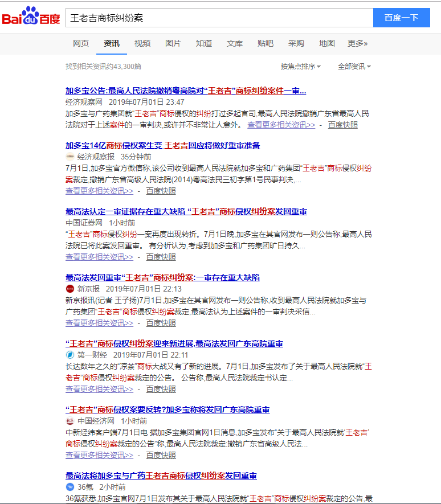Viewport: 441px width, 504px height.
Task: Open the 按焦点排序 sort dropdown
Action: coord(300,67)
